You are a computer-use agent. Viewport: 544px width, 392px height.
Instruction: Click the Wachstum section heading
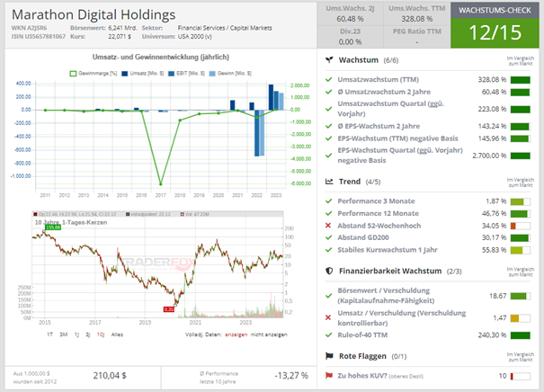click(359, 60)
